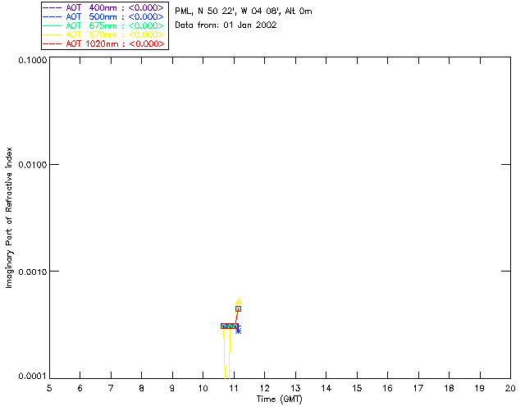Click the x-axis tick label 5
This screenshot has height=420, width=525.
tap(49, 388)
